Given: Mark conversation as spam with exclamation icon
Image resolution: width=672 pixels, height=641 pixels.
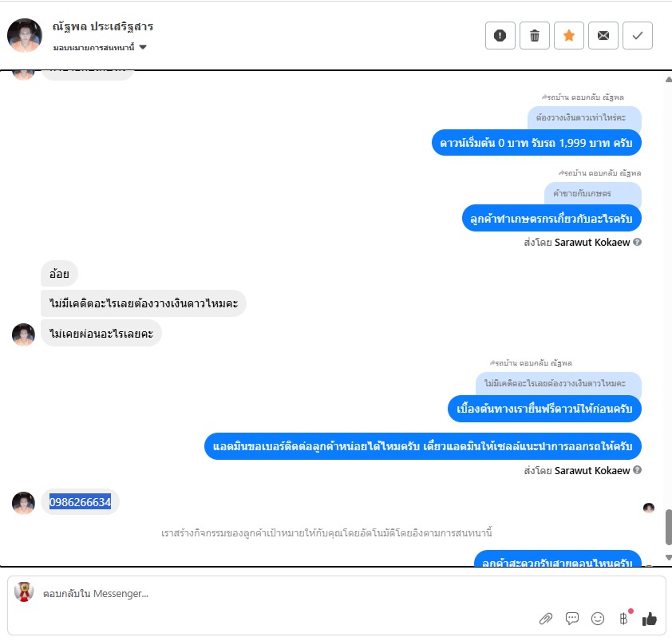Looking at the screenshot, I should 500,36.
